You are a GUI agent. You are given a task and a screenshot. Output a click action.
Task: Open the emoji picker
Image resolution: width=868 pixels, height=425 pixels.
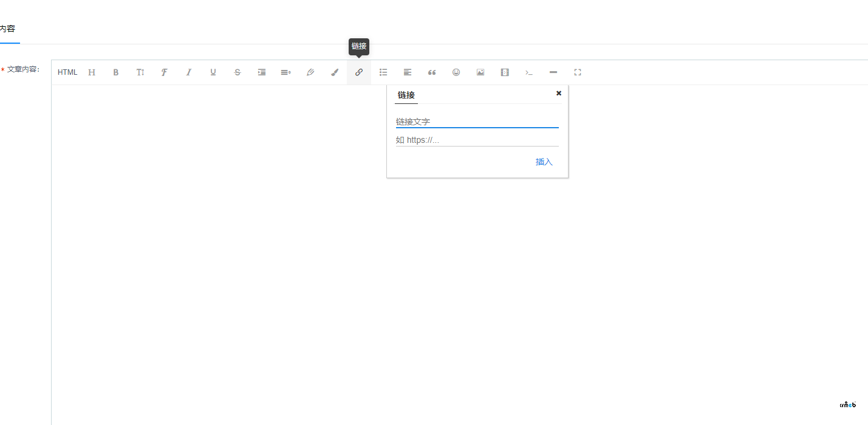[456, 72]
